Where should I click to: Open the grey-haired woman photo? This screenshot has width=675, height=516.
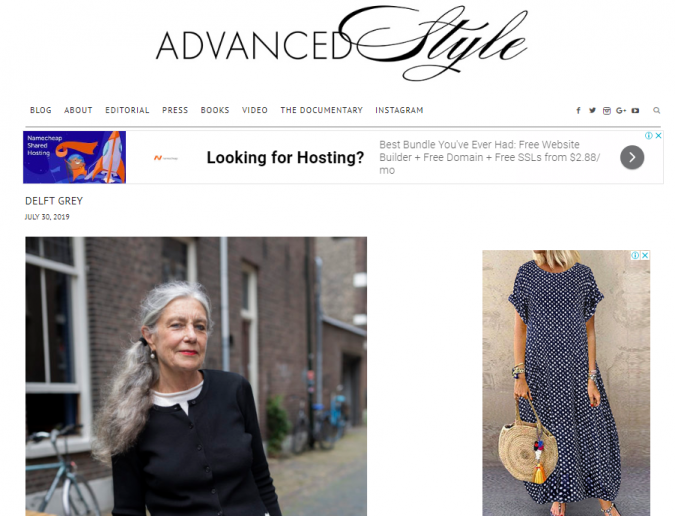pos(196,376)
